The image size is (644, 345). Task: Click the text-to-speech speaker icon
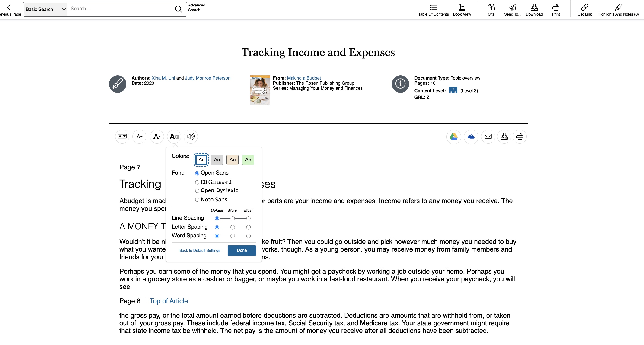191,136
